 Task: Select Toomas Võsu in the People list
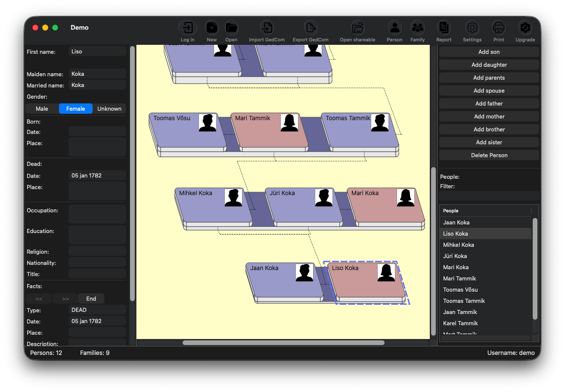tap(460, 289)
